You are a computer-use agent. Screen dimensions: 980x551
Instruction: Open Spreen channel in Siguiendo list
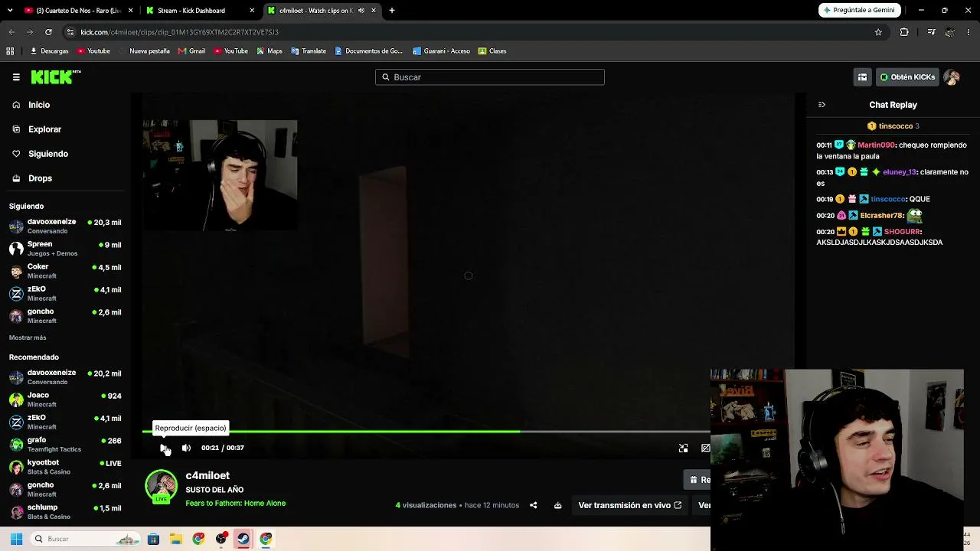pos(65,249)
